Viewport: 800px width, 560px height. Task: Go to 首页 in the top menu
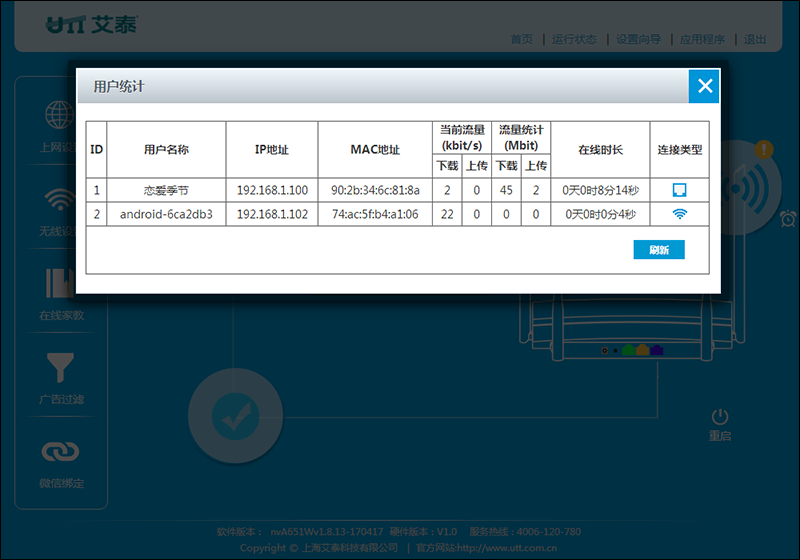[x=521, y=39]
